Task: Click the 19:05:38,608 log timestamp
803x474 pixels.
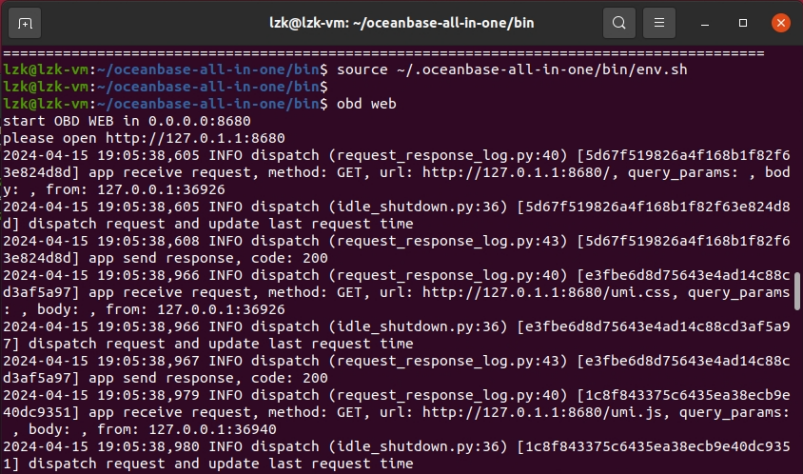Action: [148, 241]
